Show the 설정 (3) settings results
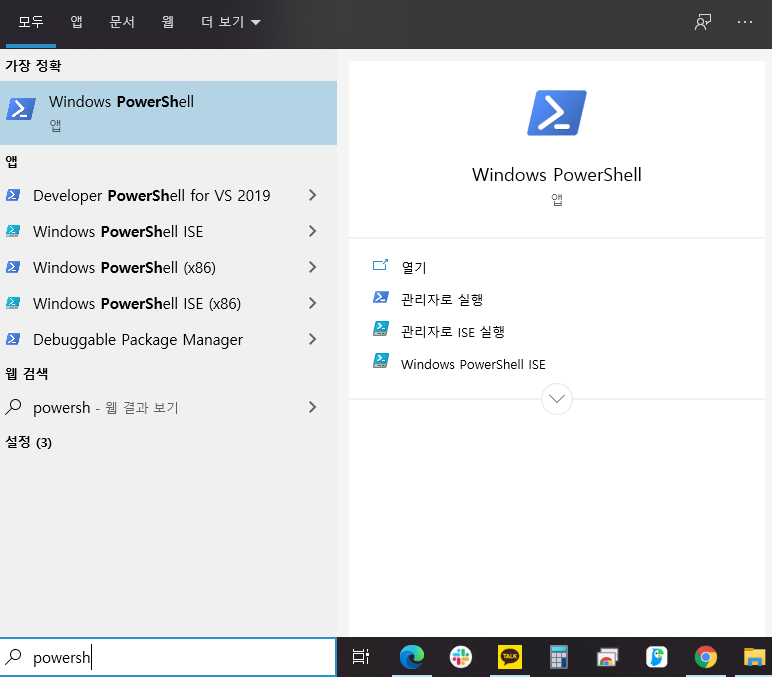The image size is (772, 677). [29, 442]
